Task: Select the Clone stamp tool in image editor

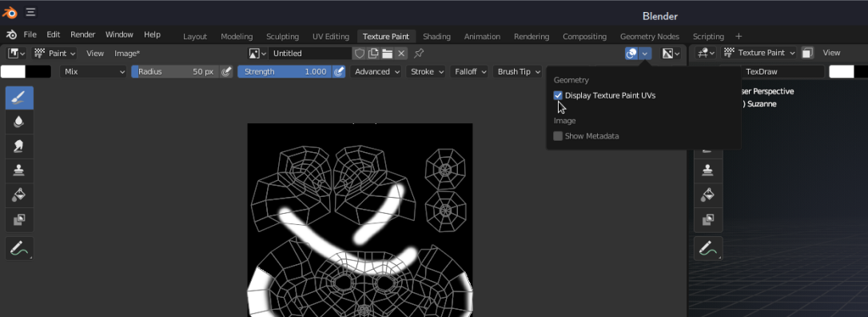Action: pyautogui.click(x=19, y=171)
